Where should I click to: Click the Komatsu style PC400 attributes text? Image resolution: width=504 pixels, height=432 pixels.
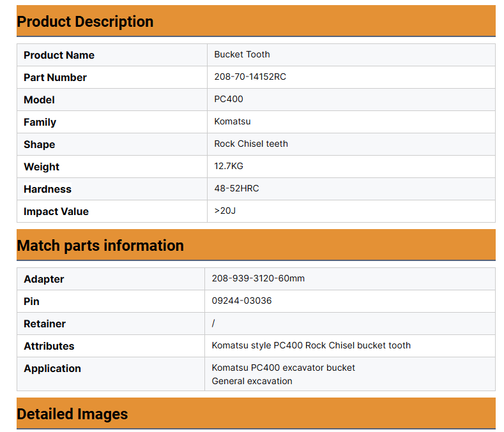click(x=311, y=346)
